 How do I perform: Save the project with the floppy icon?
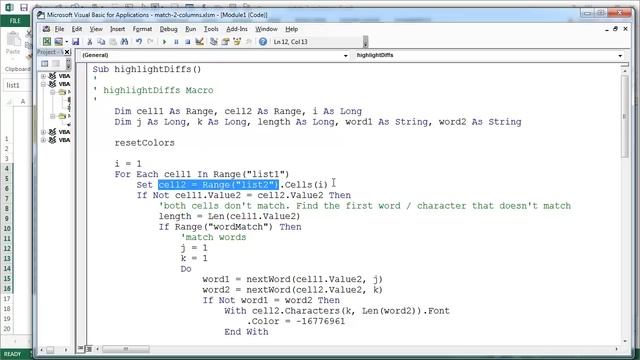point(76,42)
